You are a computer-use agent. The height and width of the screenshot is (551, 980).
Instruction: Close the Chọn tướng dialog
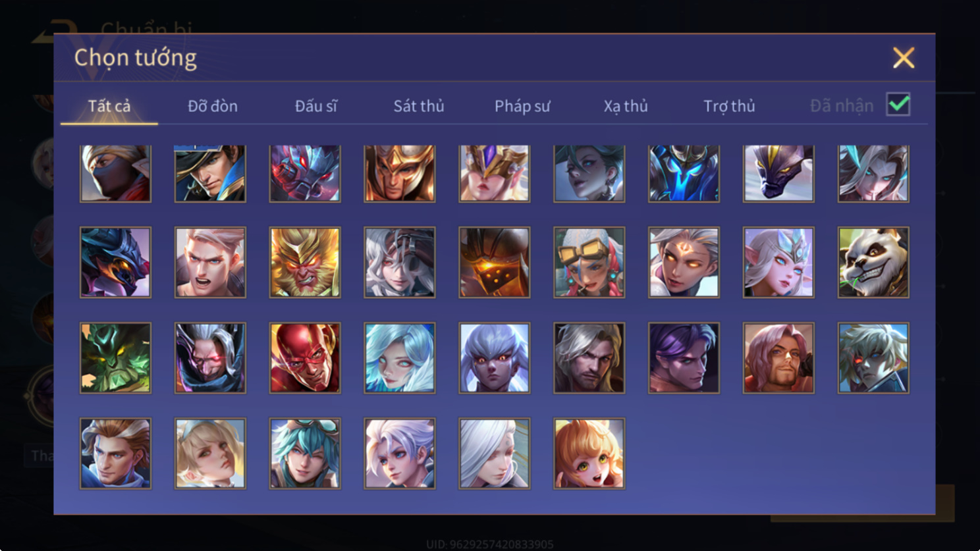click(x=904, y=58)
